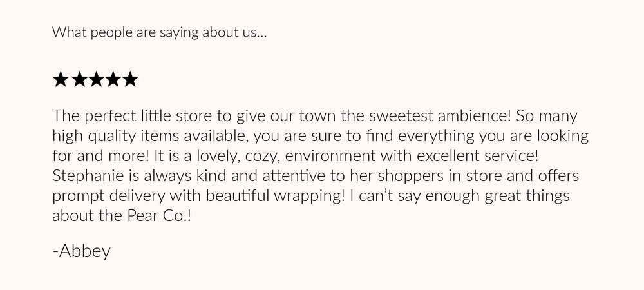The height and width of the screenshot is (290, 644).
Task: Click the fourth star in the rating
Action: tap(113, 79)
